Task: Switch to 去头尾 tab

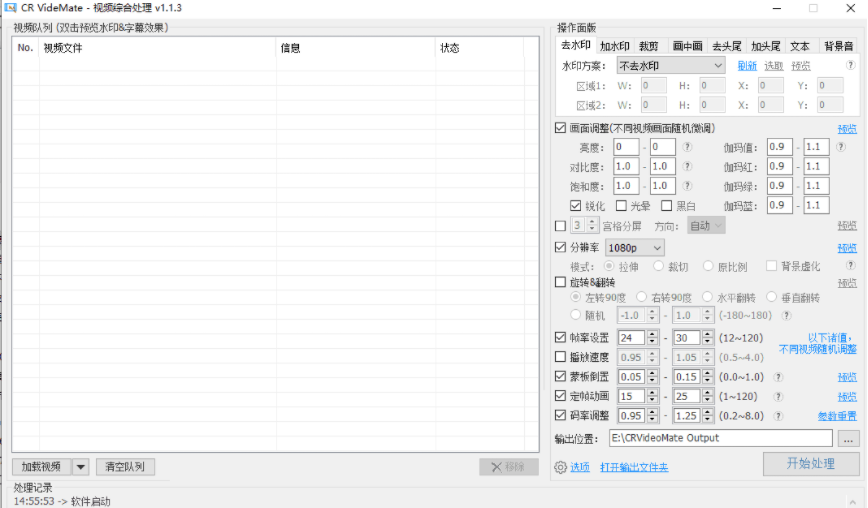Action: click(x=726, y=46)
